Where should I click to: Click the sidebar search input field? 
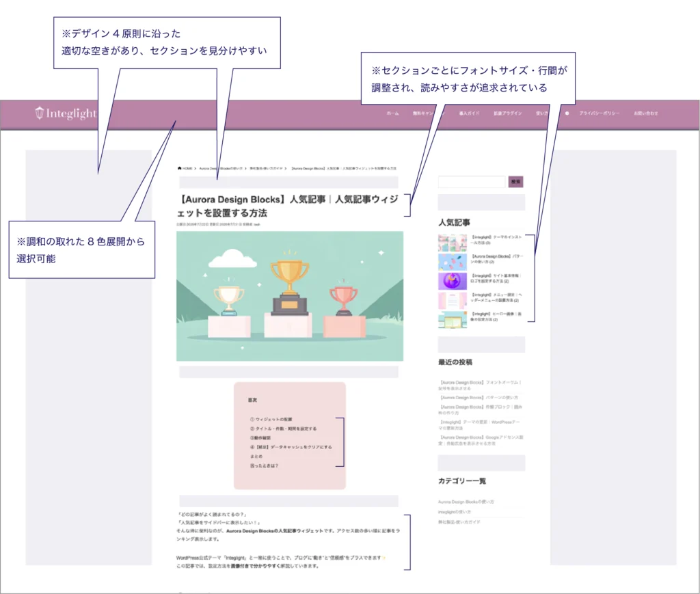click(472, 182)
